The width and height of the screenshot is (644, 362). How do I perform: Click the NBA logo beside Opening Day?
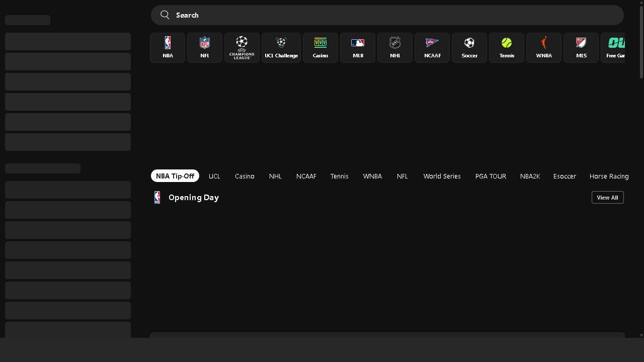click(x=157, y=198)
